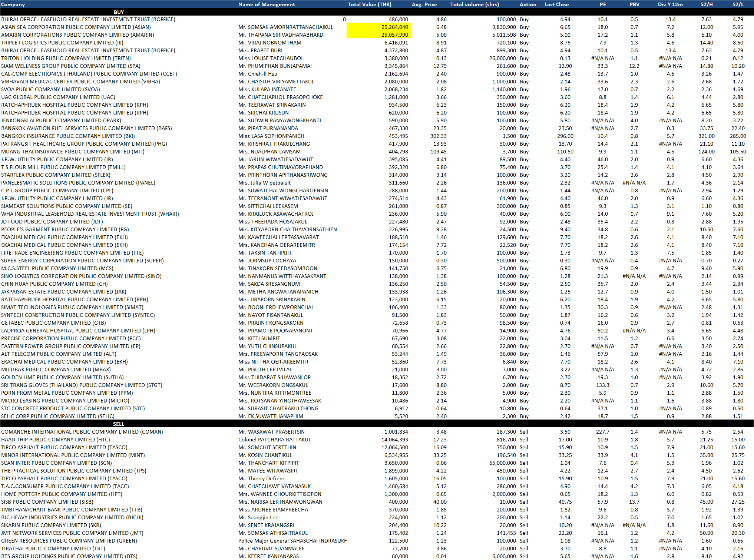Select the Last Close column header
Viewport: 754px width, 560px height.
(556, 4)
